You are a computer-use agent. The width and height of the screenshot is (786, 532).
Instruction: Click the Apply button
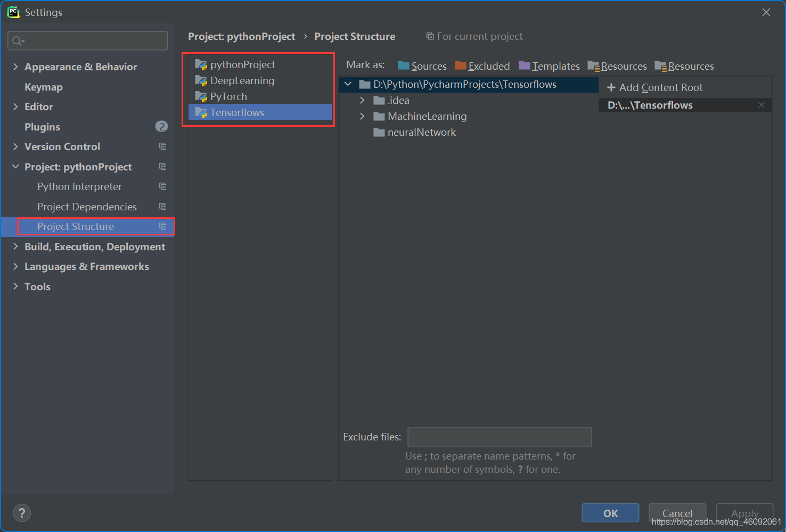click(x=744, y=513)
